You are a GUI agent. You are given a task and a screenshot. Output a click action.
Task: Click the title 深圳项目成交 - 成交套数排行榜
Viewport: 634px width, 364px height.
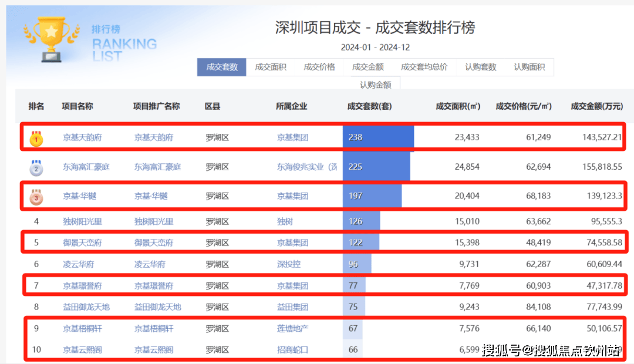[375, 28]
